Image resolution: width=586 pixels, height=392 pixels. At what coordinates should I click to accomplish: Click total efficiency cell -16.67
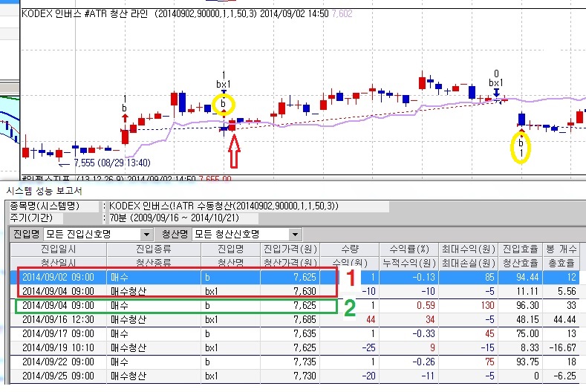tap(562, 347)
